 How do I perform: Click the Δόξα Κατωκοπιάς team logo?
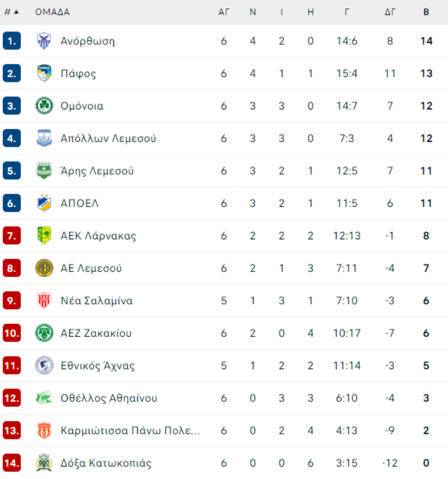[x=44, y=463]
